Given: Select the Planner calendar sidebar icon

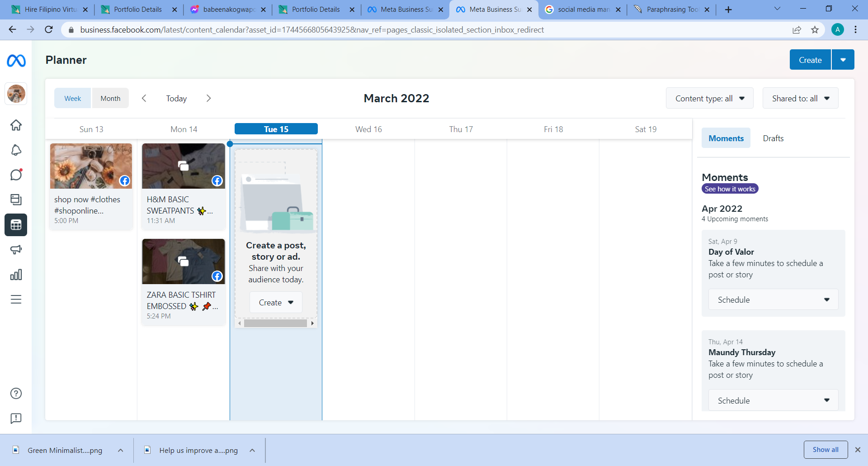Looking at the screenshot, I should [16, 225].
